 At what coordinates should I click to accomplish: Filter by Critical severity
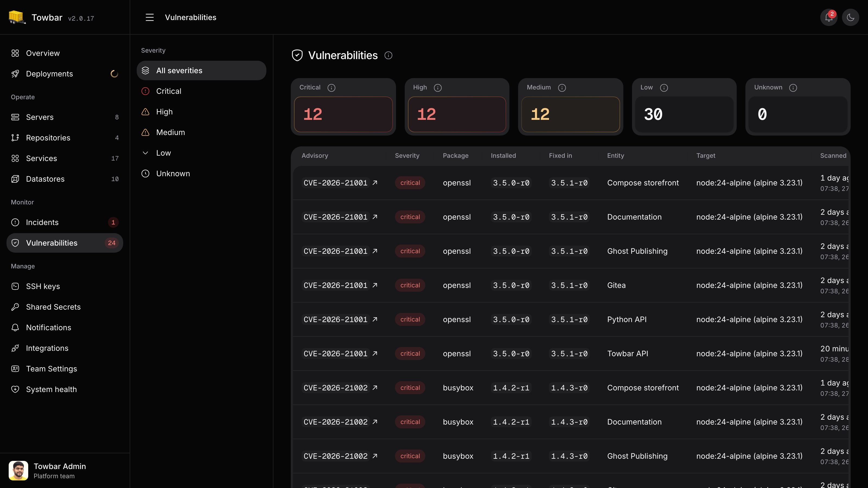click(x=201, y=91)
